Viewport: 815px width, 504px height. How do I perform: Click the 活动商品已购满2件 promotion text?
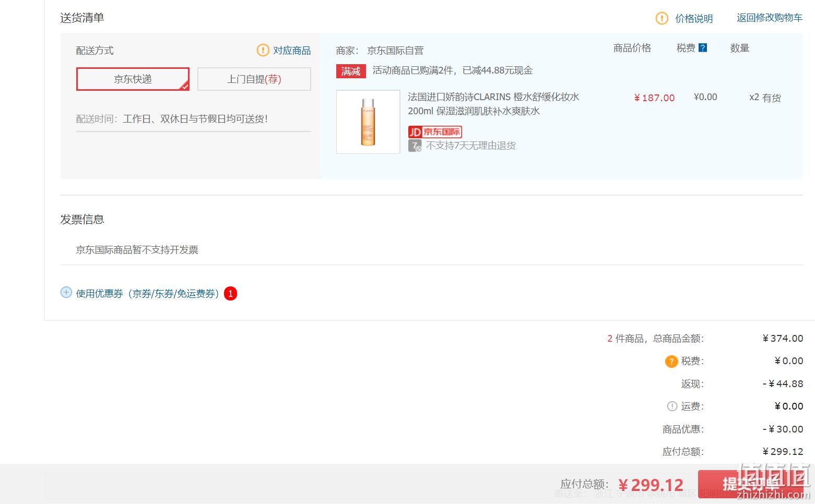pyautogui.click(x=453, y=70)
